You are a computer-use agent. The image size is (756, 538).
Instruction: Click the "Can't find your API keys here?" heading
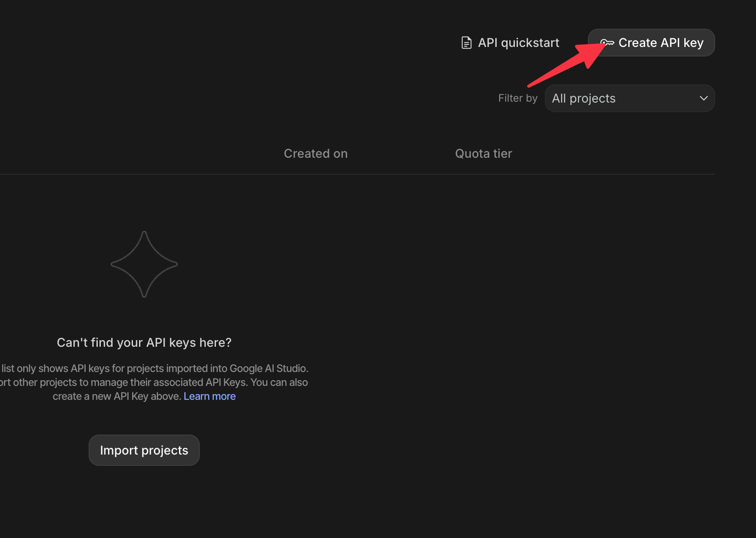coord(144,342)
